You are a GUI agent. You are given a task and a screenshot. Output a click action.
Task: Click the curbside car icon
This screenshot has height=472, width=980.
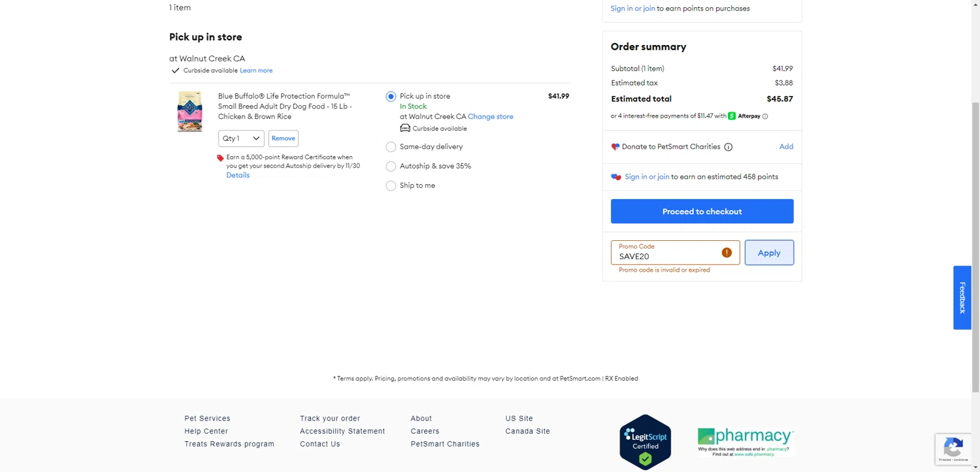point(405,128)
